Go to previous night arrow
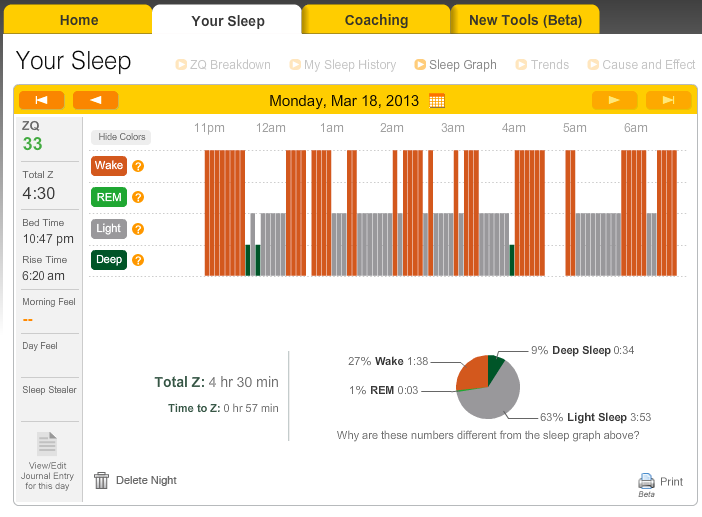The height and width of the screenshot is (517, 702). click(95, 100)
